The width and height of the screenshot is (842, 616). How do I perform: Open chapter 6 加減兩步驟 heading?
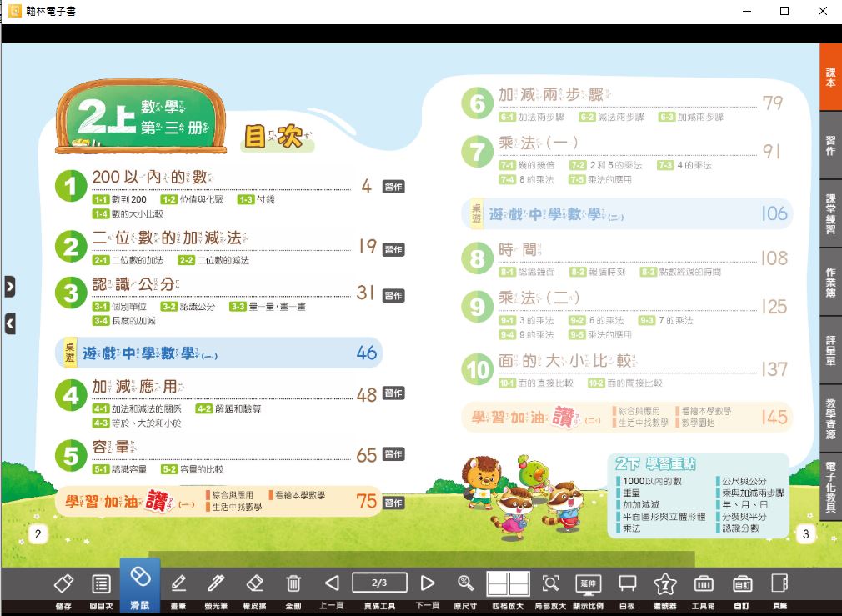[x=554, y=94]
